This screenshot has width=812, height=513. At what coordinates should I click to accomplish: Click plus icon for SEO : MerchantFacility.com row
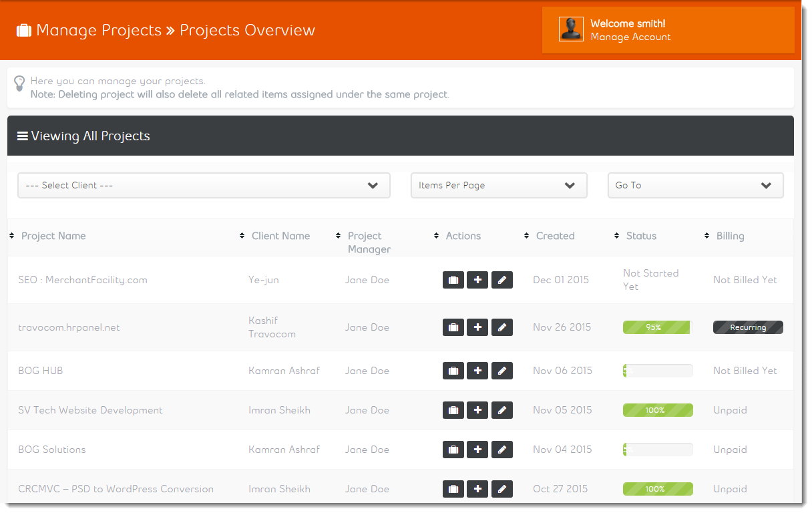(477, 280)
